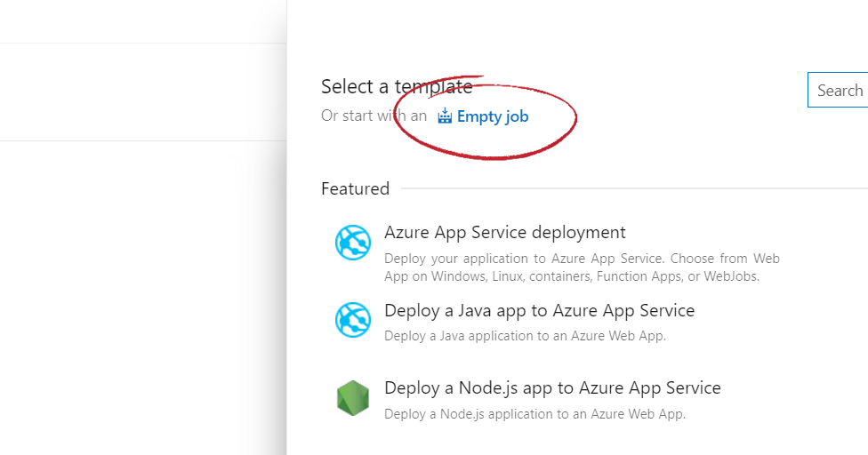Click the Empty job factory icon
The width and height of the screenshot is (868, 455).
click(446, 116)
